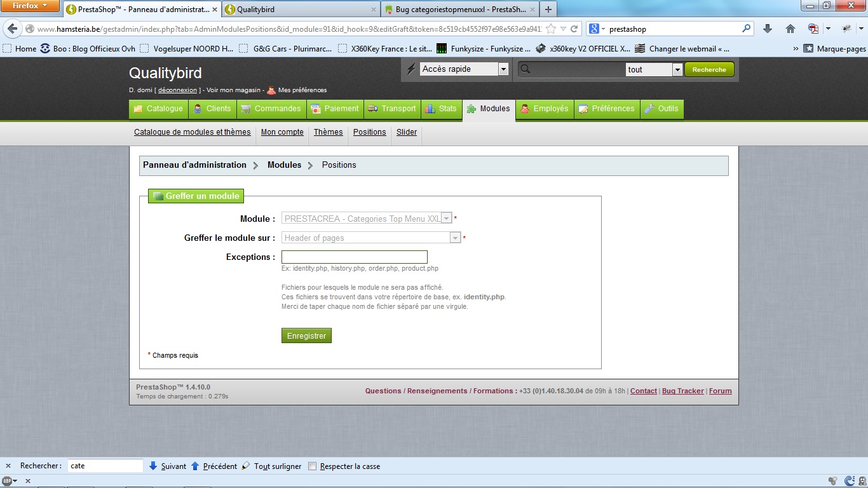
Task: Click the search magnifier icon in the admin header
Action: (525, 69)
